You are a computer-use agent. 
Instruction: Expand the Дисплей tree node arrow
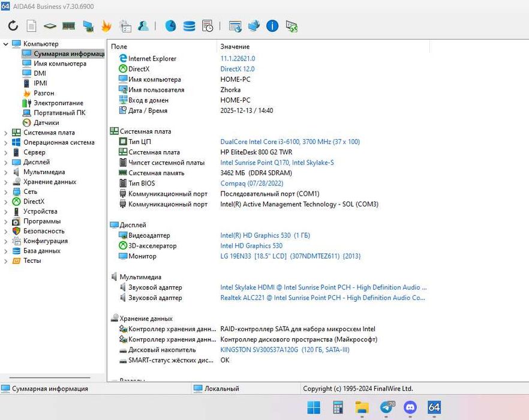pos(6,163)
